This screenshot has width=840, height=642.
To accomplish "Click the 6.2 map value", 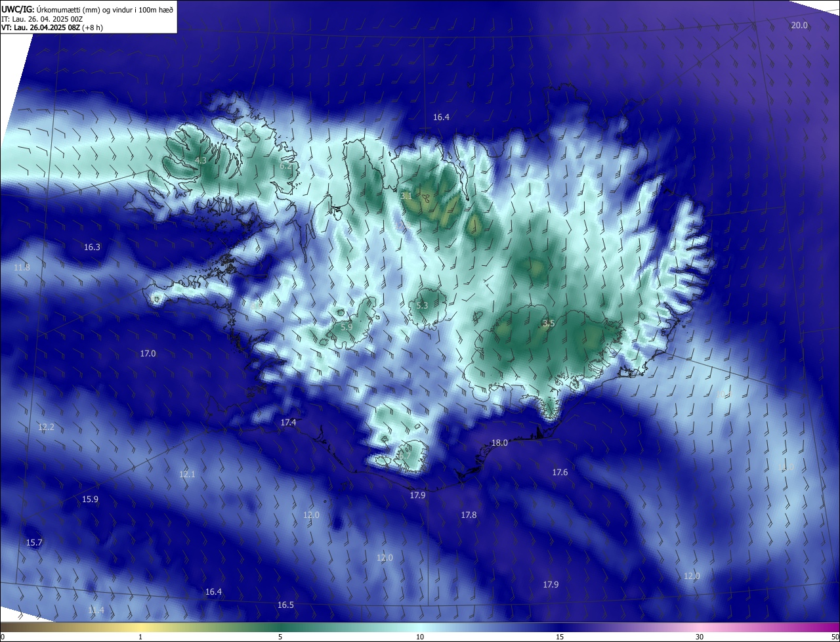I will click(285, 166).
